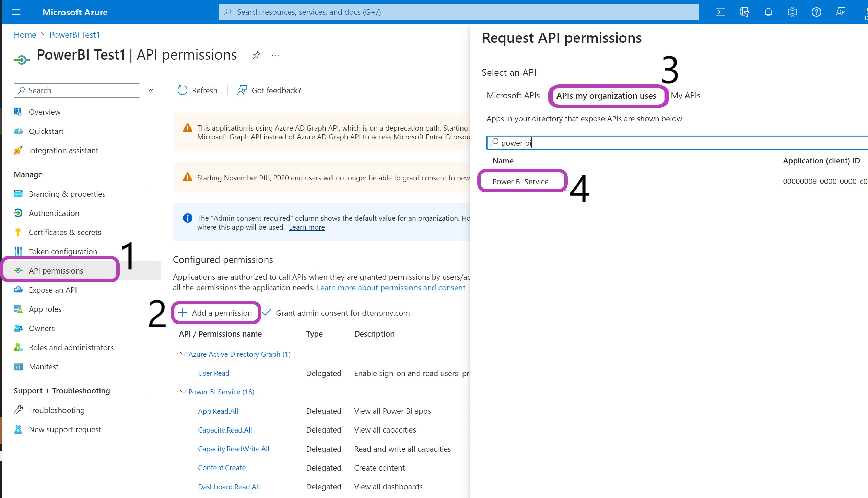Switch to the My APIs tab
This screenshot has height=498, width=868.
(685, 96)
